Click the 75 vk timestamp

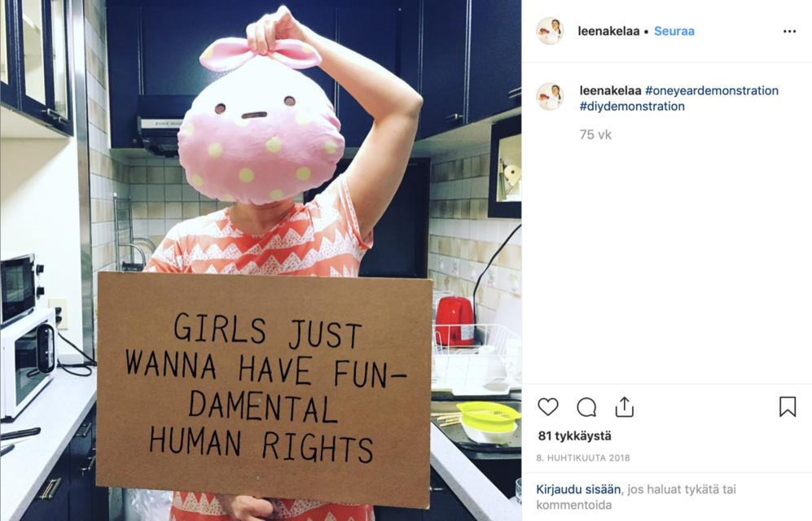pos(595,135)
